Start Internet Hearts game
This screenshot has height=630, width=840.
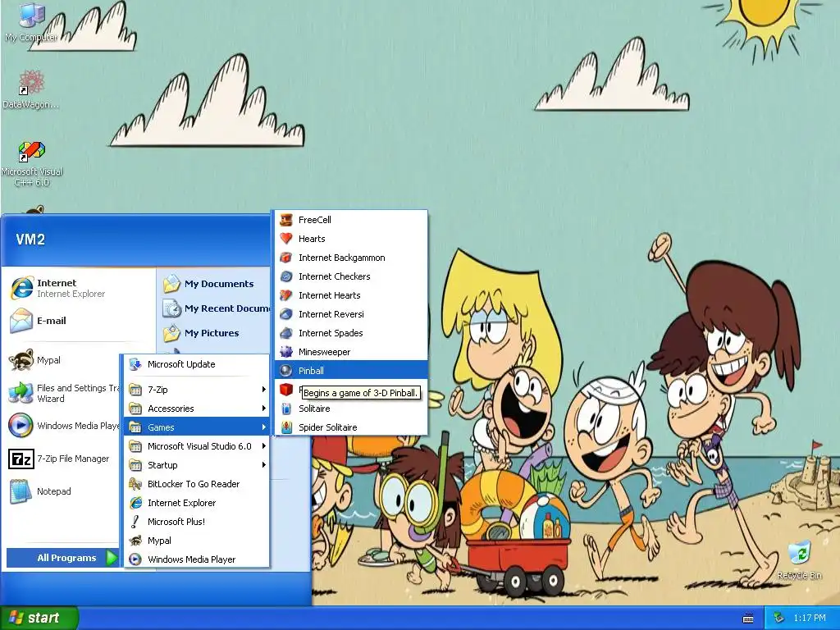click(351, 295)
